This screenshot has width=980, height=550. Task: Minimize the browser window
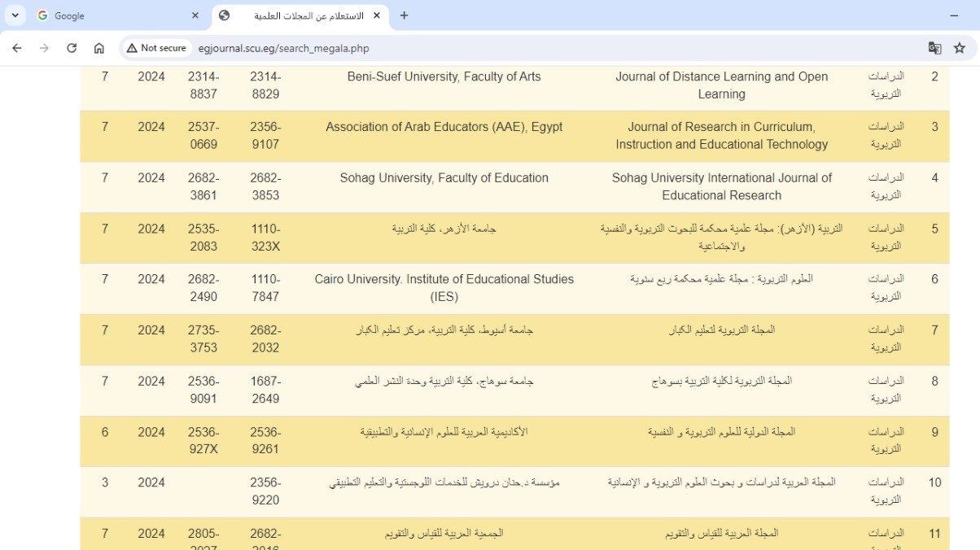click(954, 15)
